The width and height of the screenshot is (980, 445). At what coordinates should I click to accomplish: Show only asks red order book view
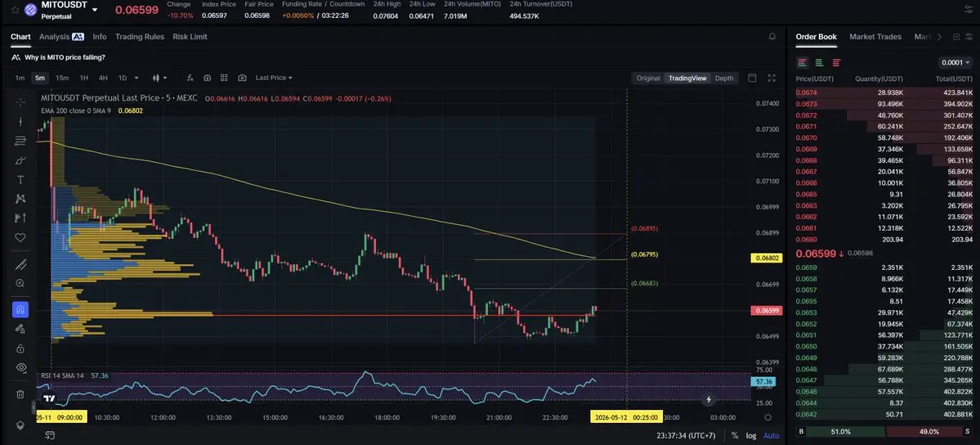click(836, 63)
